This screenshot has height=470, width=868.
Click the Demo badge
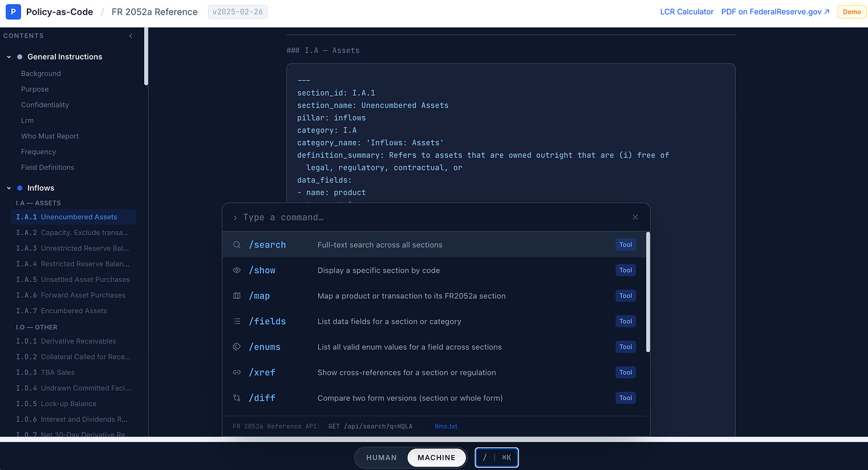click(852, 11)
